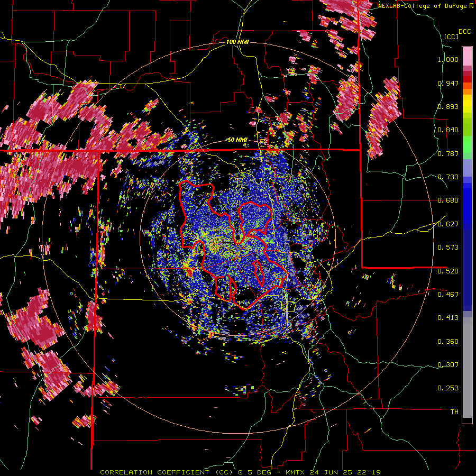Screen dimensions: 476x476
Task: Click the 0.733 scale value
Action: (448, 177)
